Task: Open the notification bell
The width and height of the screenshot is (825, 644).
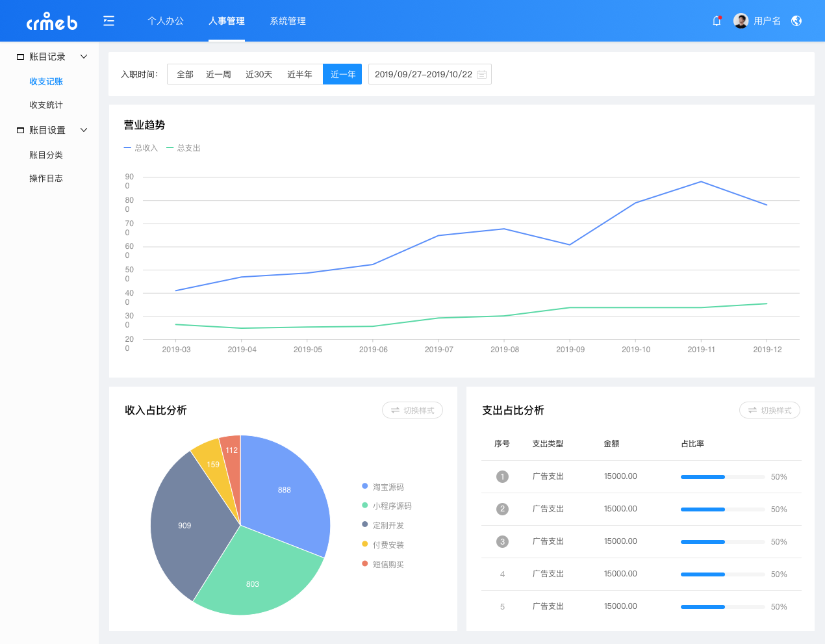Action: pyautogui.click(x=717, y=21)
